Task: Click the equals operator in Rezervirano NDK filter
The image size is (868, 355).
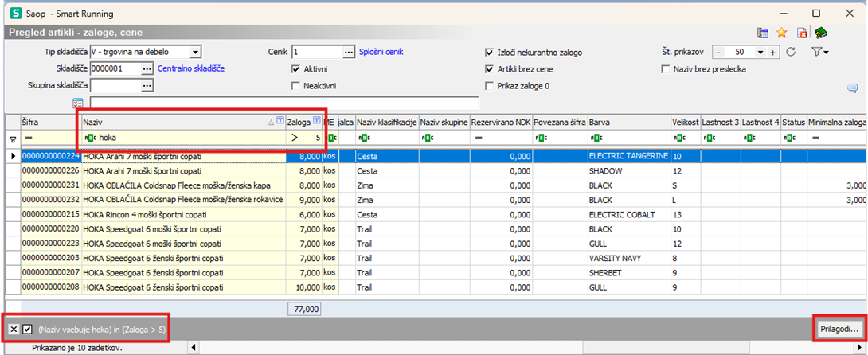Action: click(x=479, y=138)
